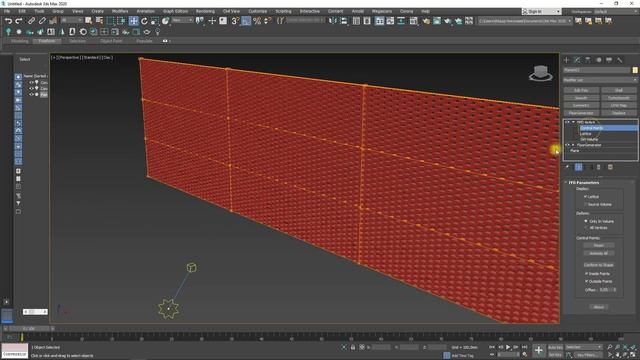Image resolution: width=640 pixels, height=360 pixels.
Task: Activate the Select and Move tool
Action: click(133, 21)
